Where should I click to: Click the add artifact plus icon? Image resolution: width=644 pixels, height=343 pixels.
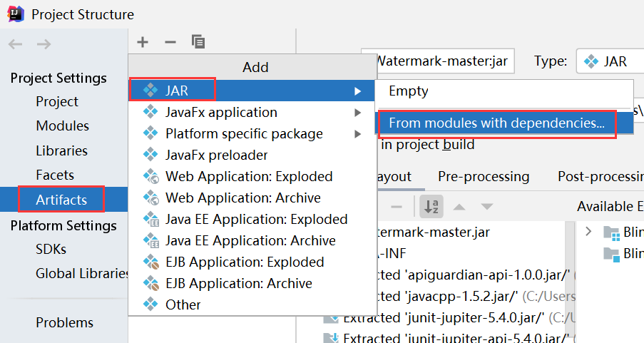coord(143,42)
